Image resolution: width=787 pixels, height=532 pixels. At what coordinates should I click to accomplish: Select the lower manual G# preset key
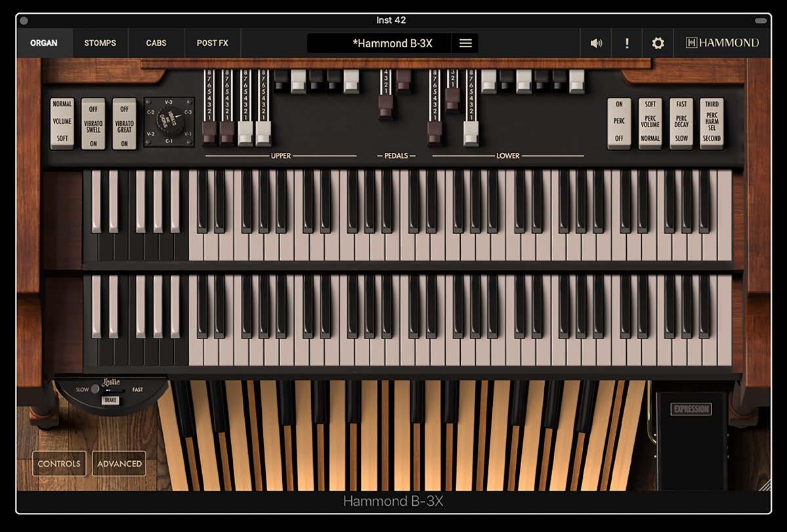158,306
